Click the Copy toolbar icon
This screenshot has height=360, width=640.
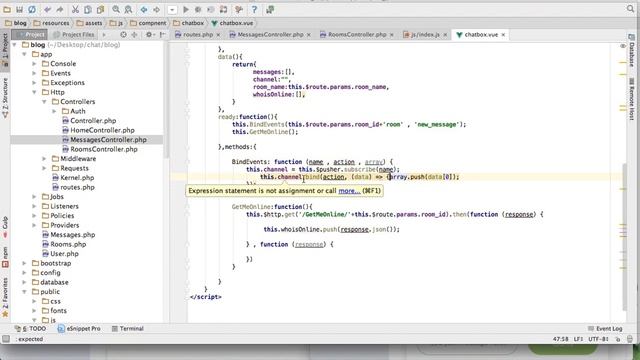[88, 9]
